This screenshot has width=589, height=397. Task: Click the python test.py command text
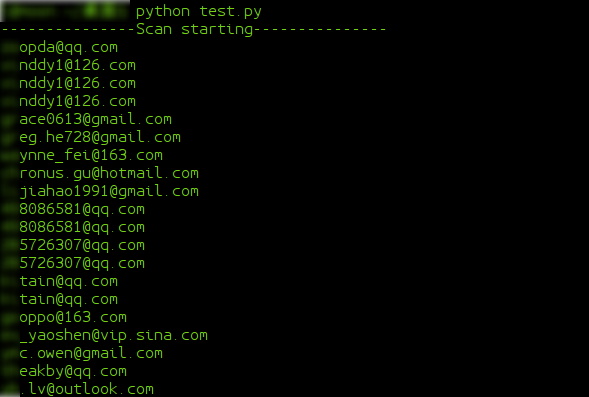coord(199,12)
